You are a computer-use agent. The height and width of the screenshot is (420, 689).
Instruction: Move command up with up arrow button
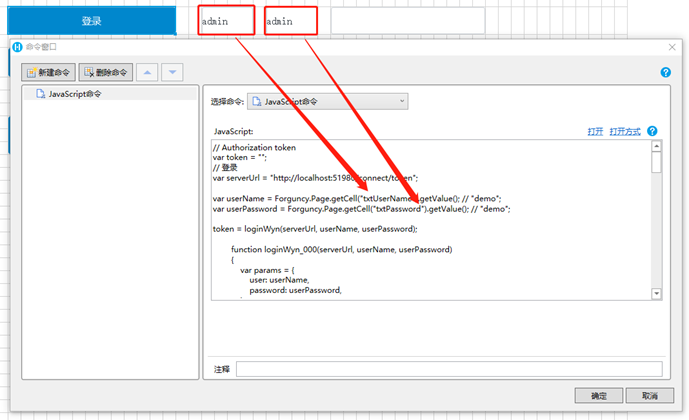point(147,72)
